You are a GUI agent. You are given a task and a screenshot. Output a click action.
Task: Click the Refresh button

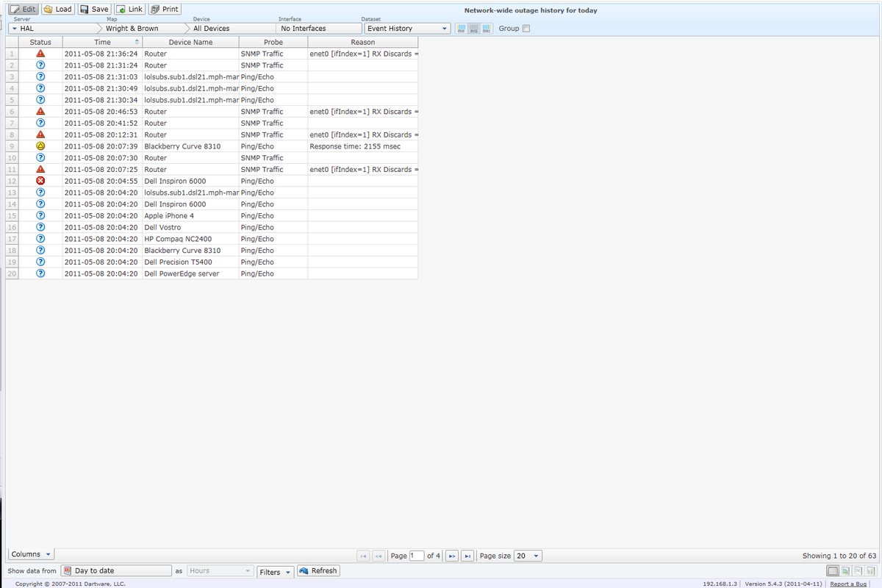(318, 570)
